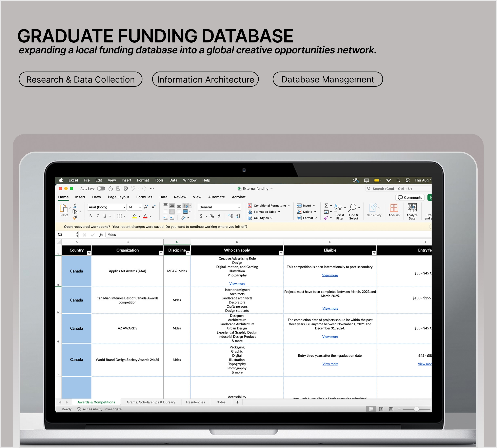Apply bold formatting with B icon
This screenshot has height=448, width=497.
(91, 216)
